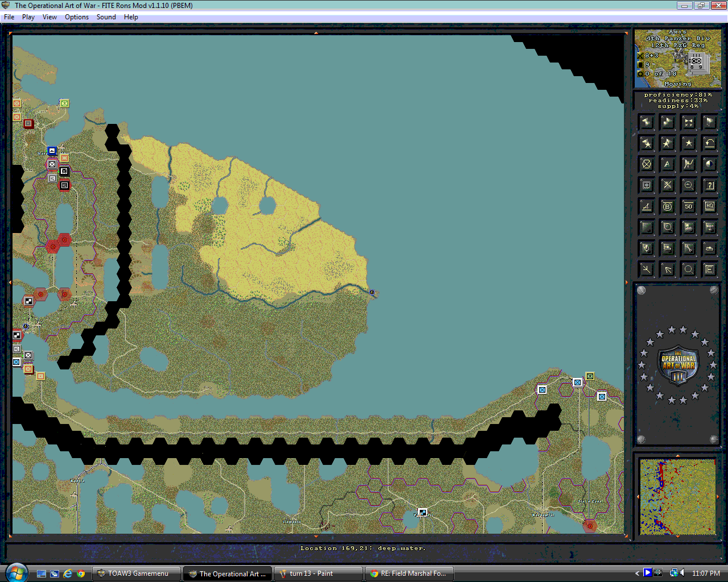Click the taskbar clock showing 11:07 PM

[x=706, y=573]
